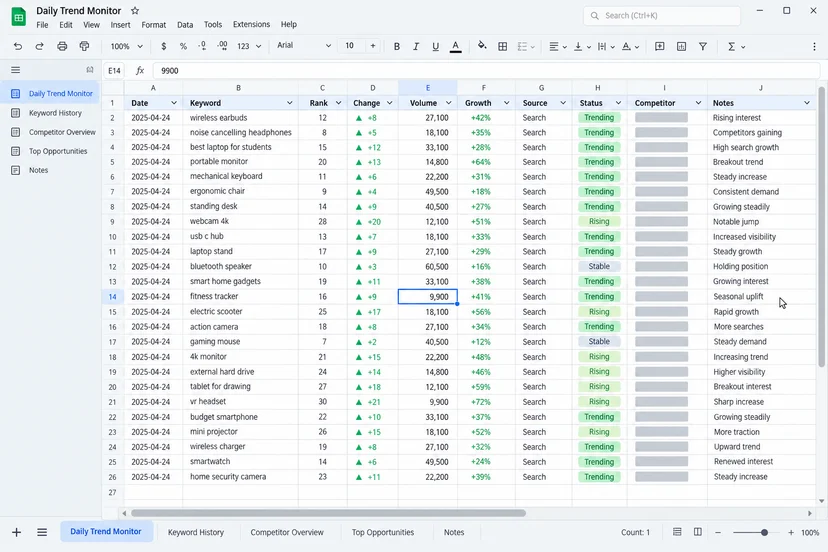
Task: Click the font size field
Action: 351,46
